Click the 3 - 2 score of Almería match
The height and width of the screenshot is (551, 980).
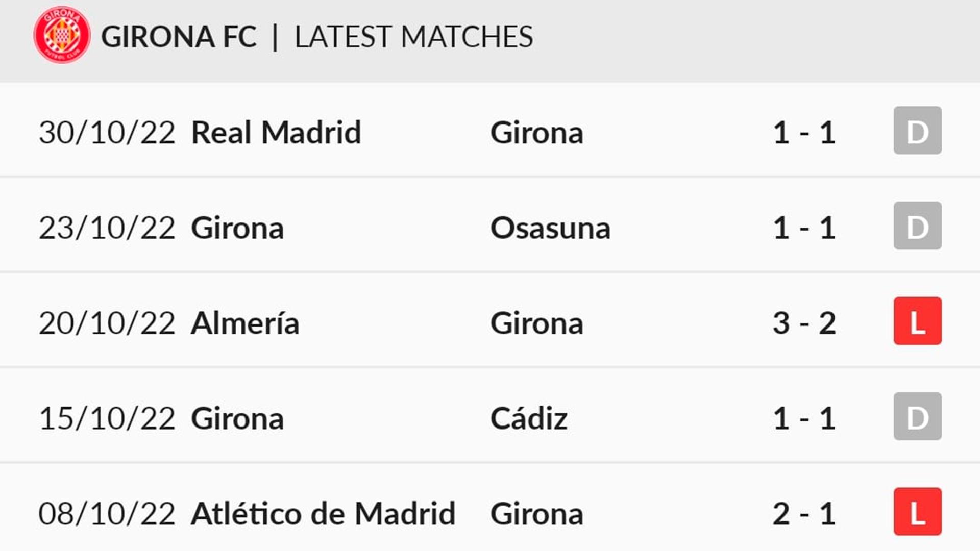click(x=804, y=323)
